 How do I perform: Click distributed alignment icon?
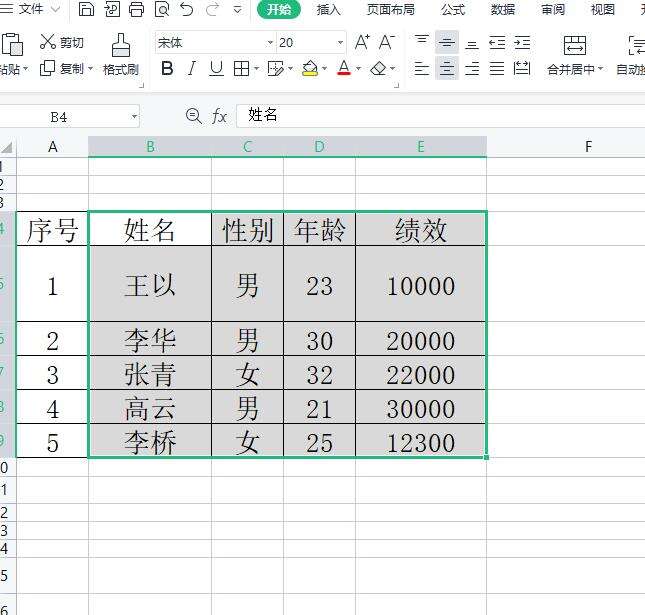(522, 68)
